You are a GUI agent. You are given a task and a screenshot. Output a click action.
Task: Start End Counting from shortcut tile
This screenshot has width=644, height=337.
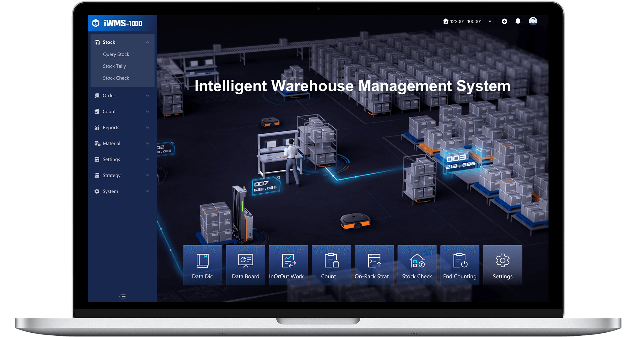[460, 265]
